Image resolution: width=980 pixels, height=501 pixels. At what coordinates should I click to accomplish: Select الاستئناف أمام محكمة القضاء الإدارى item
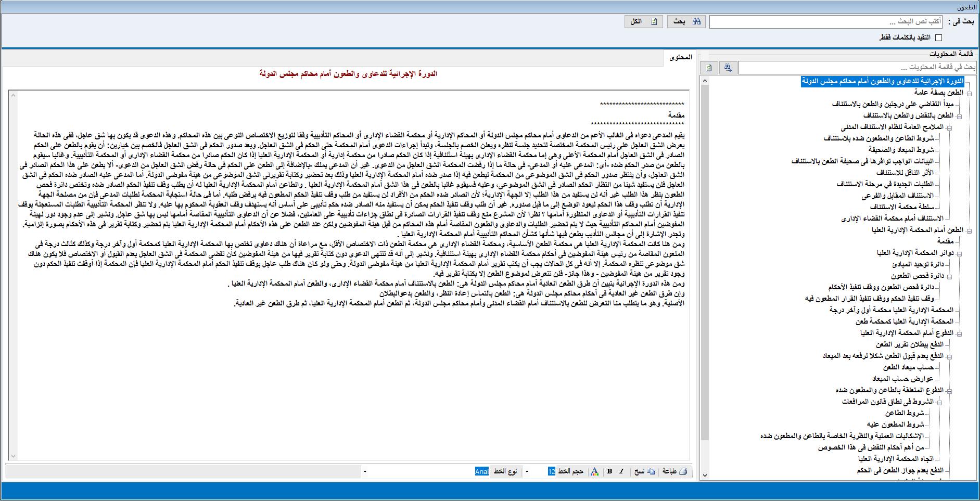893,219
